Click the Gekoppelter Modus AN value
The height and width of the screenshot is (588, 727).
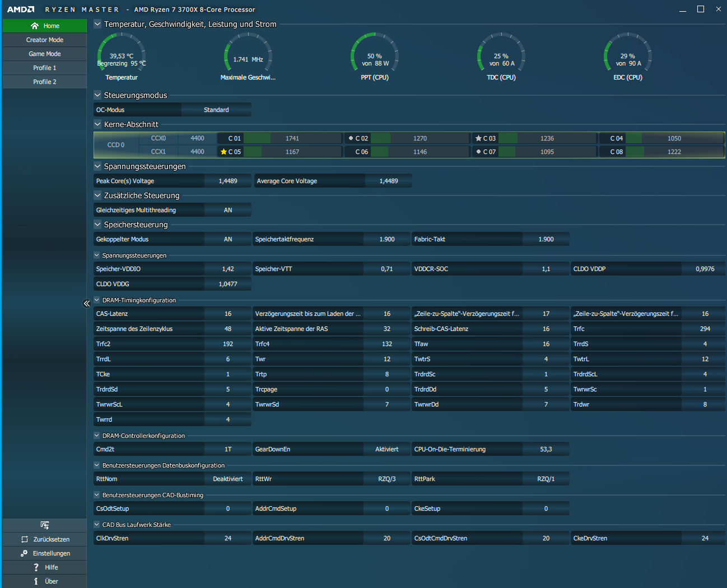click(228, 239)
